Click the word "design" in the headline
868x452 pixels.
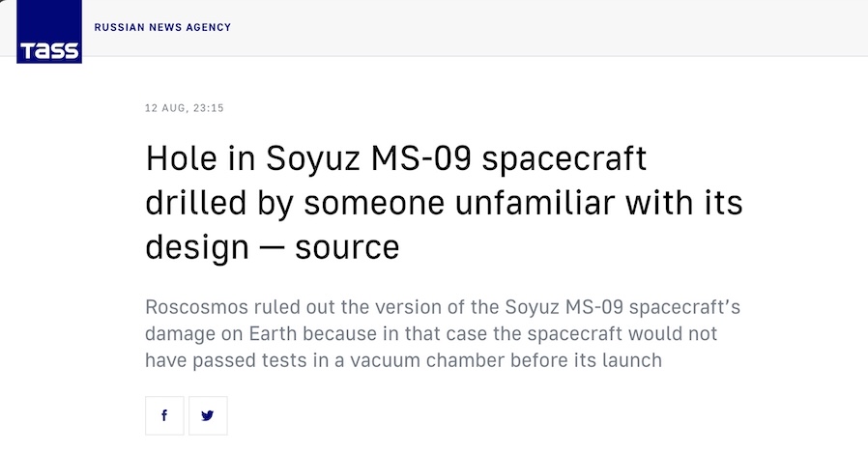coord(197,248)
